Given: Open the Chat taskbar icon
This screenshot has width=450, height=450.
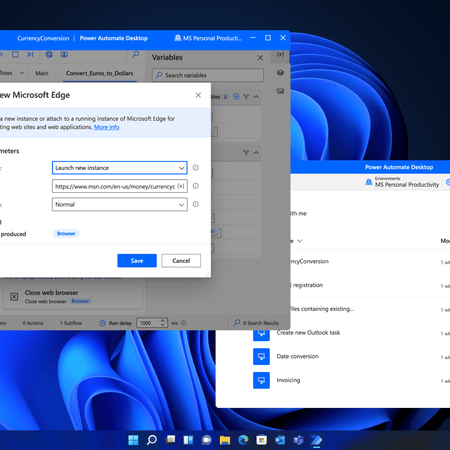Looking at the screenshot, I should tap(207, 440).
